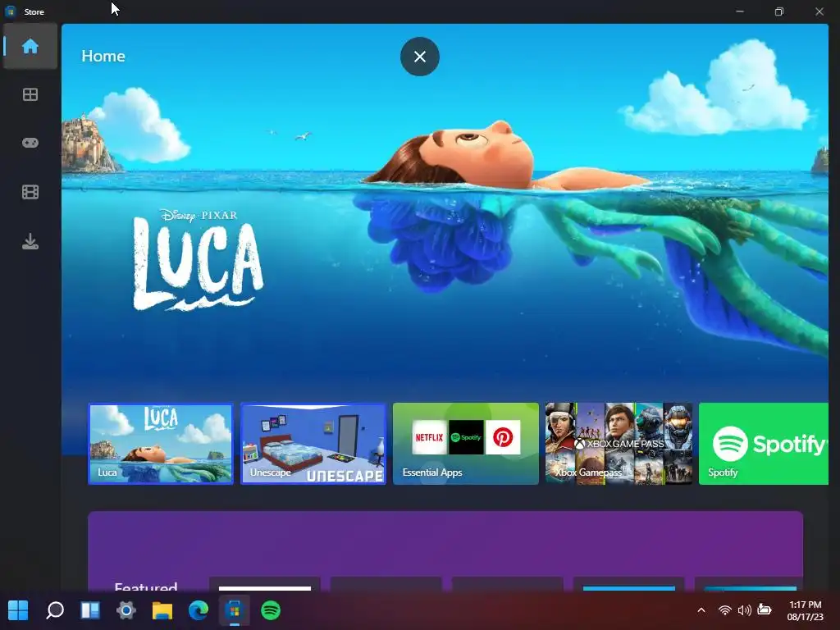Screen dimensions: 840x630
Task: Open Wi-Fi network tray icon
Action: pyautogui.click(x=725, y=610)
